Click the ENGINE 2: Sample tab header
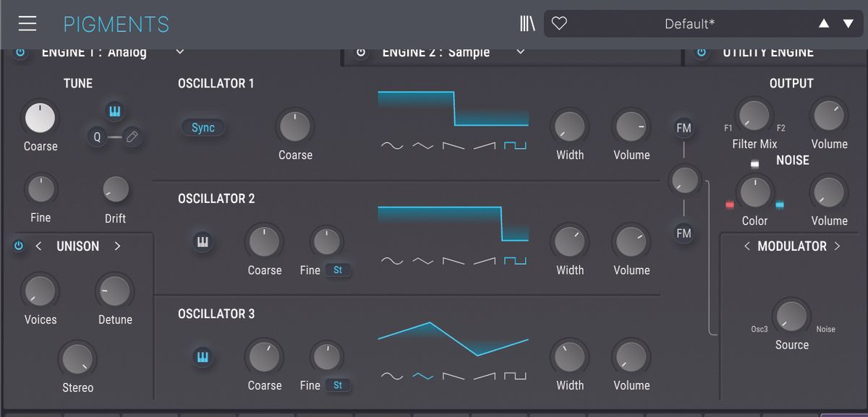This screenshot has height=417, width=868. tap(434, 51)
